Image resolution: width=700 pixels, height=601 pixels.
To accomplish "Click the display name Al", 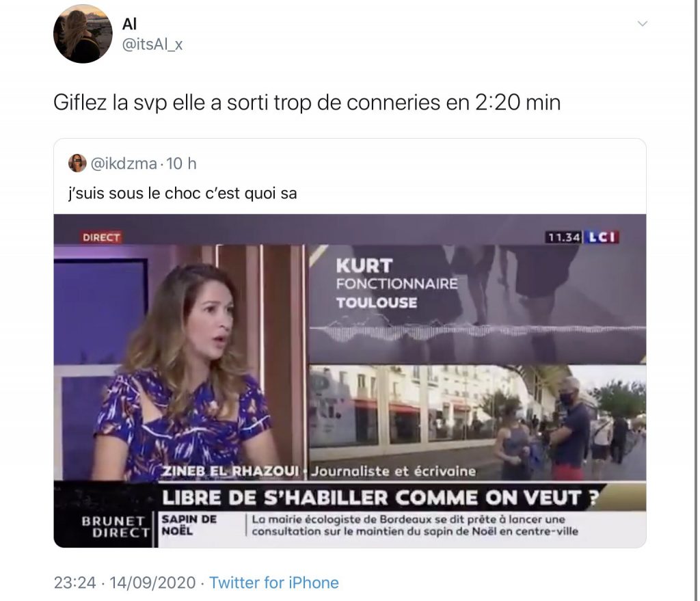I will pyautogui.click(x=129, y=24).
